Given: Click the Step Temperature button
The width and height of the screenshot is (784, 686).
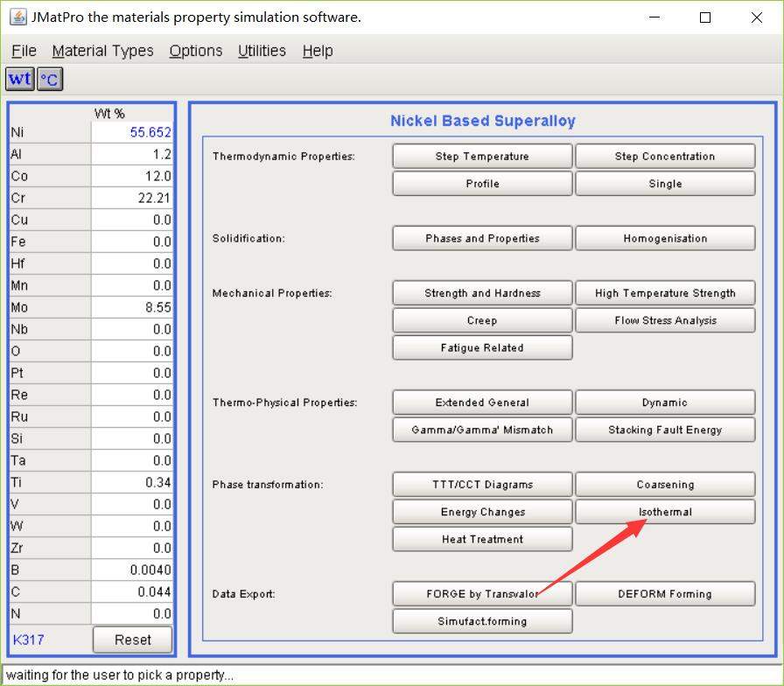Looking at the screenshot, I should (482, 156).
